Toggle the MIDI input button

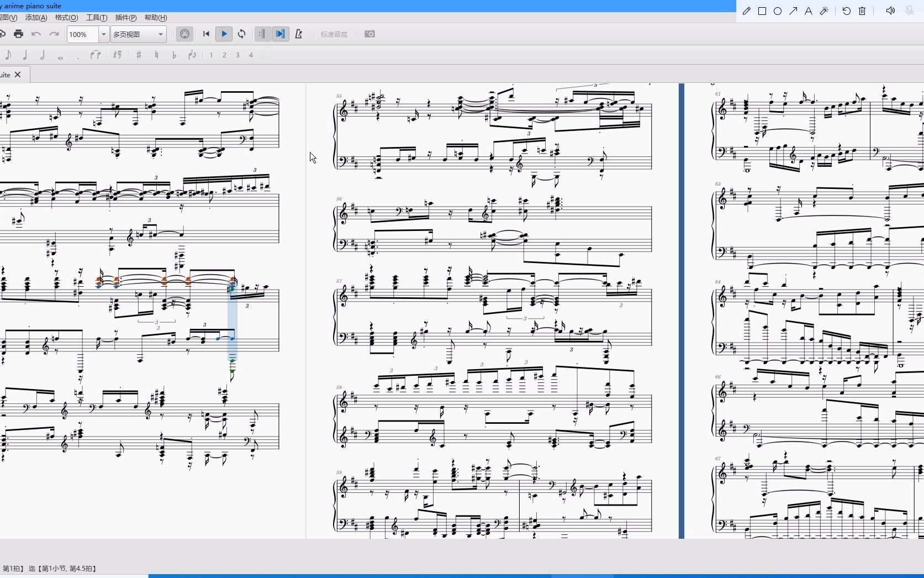(184, 34)
